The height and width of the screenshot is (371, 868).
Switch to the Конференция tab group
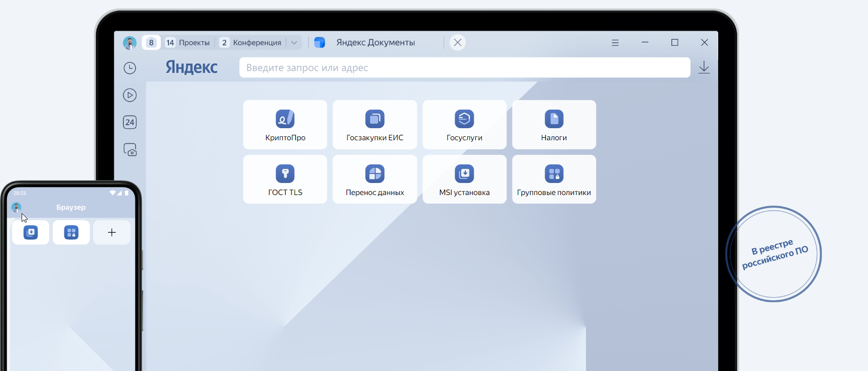pos(251,43)
